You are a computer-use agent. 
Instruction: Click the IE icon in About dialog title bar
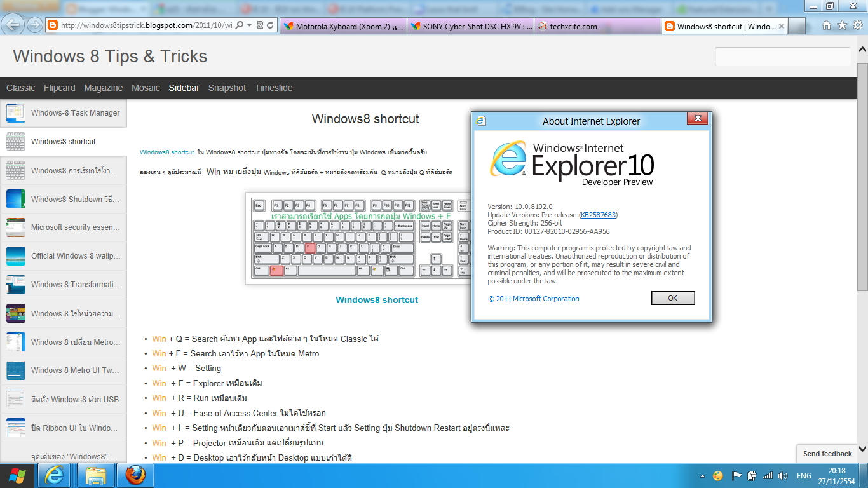pyautogui.click(x=481, y=121)
